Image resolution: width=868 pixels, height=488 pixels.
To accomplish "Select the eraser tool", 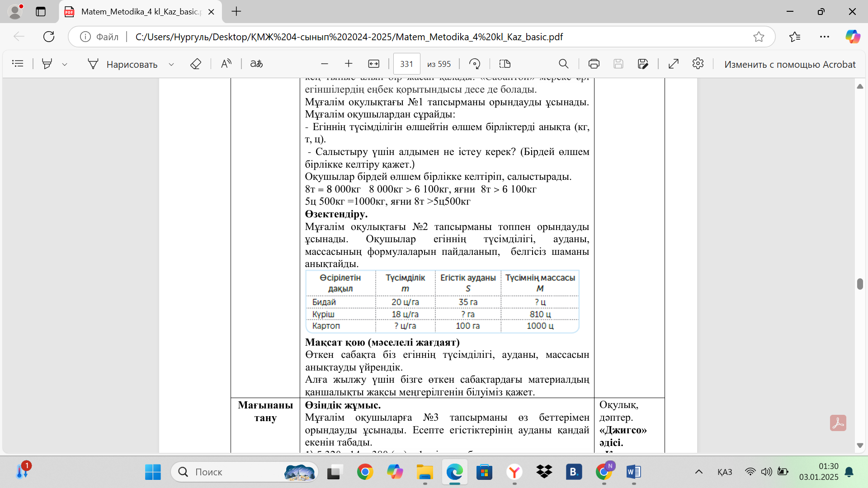I will pyautogui.click(x=195, y=64).
